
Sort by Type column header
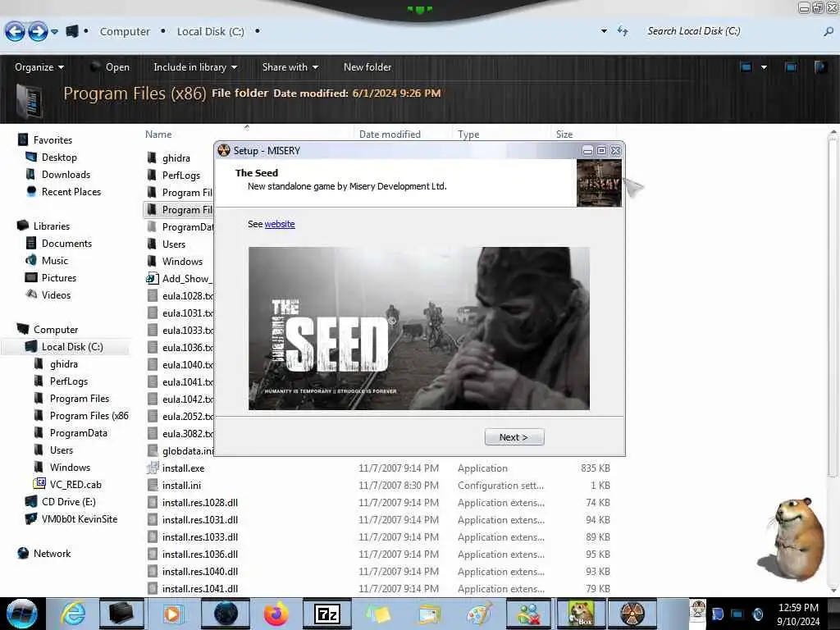tap(468, 135)
